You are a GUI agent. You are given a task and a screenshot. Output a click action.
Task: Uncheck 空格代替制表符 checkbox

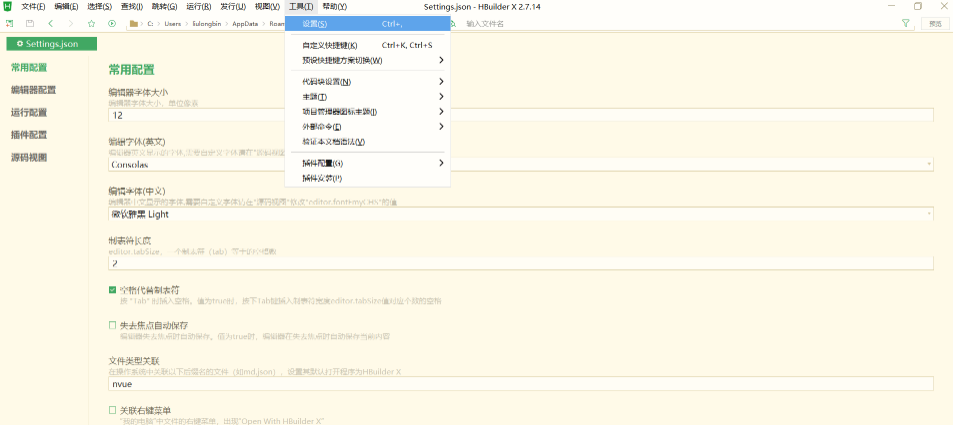112,289
